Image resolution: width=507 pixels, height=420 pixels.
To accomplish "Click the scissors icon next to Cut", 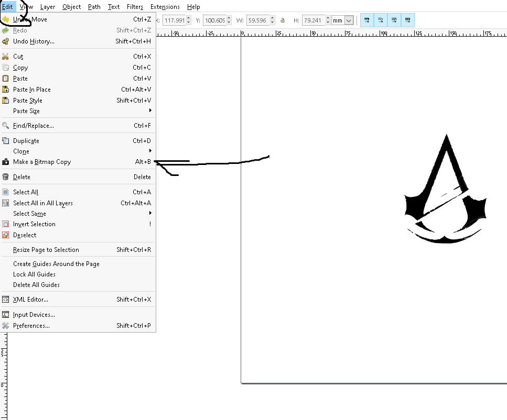I will click(6, 57).
